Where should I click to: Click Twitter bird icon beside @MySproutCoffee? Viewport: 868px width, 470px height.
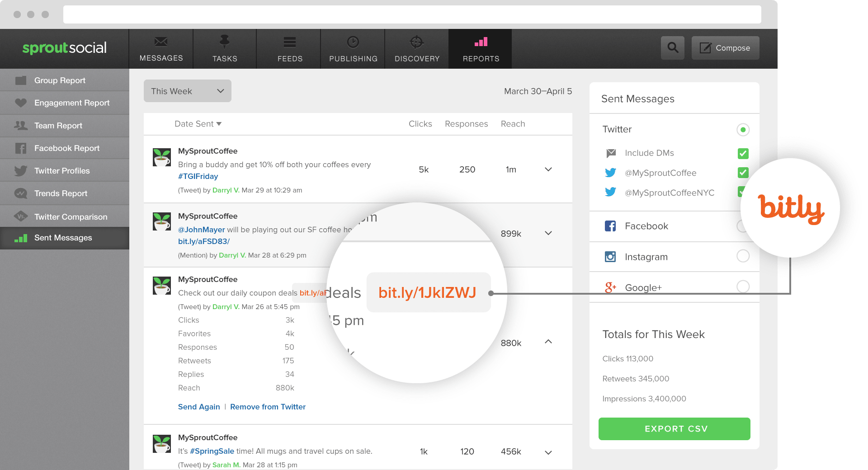610,173
